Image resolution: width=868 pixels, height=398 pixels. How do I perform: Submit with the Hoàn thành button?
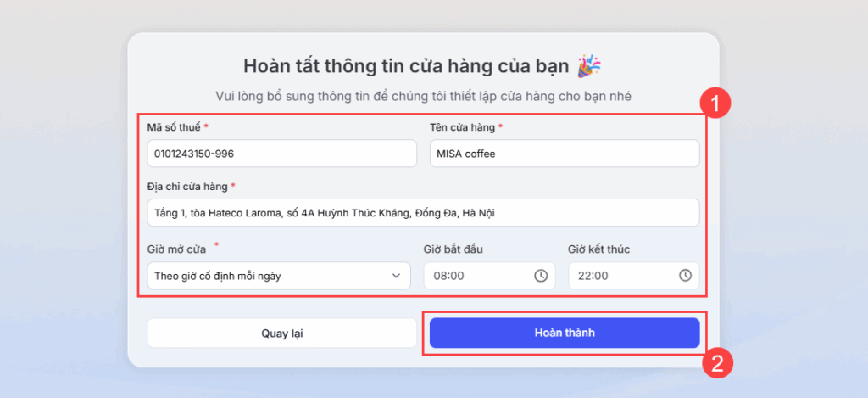pos(565,333)
